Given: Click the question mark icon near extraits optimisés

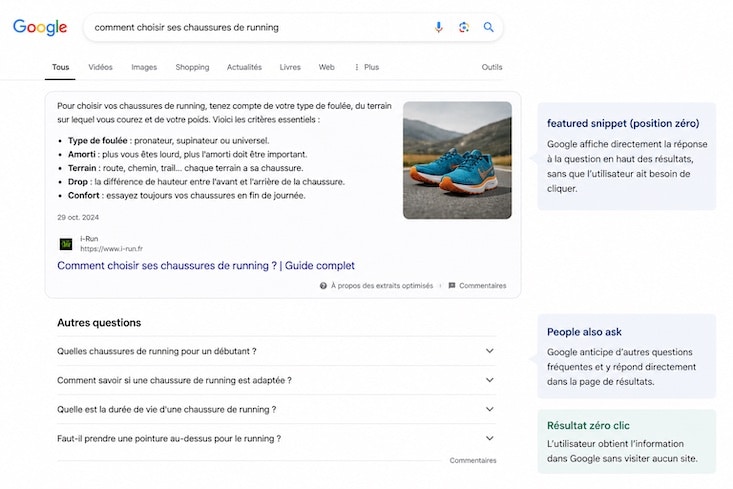Looking at the screenshot, I should coord(323,286).
